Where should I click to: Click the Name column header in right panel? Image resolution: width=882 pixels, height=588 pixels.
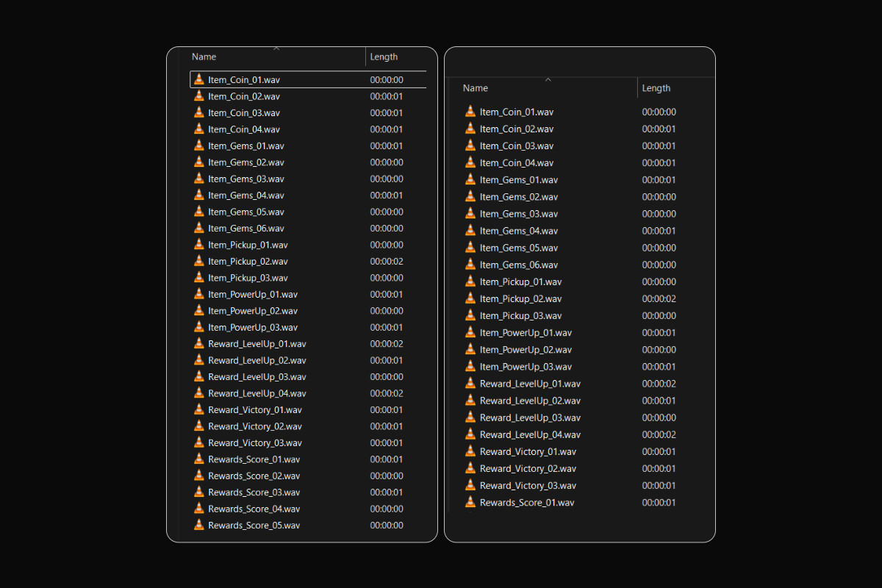476,88
